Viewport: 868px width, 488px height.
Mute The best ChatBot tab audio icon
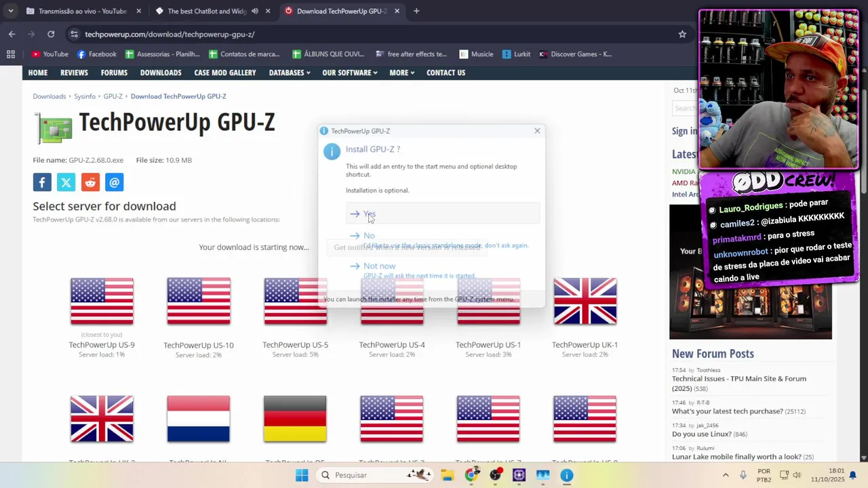255,11
